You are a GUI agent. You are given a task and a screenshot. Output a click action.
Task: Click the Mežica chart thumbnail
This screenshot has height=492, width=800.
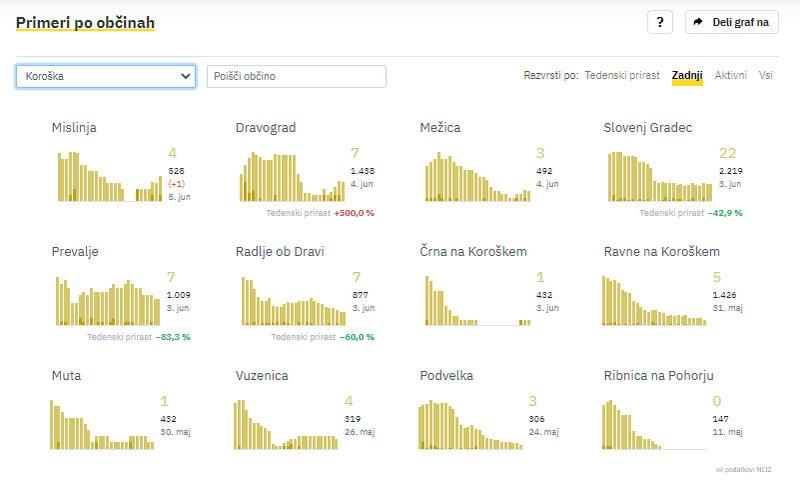click(x=477, y=176)
